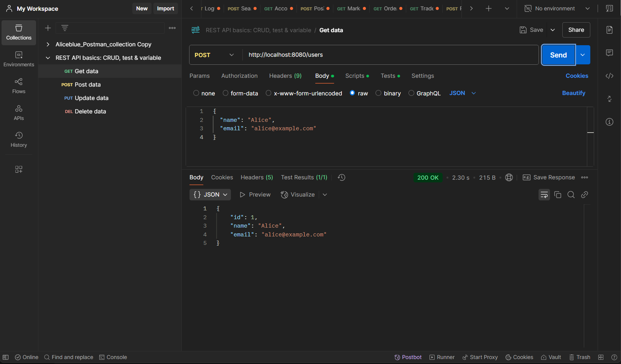Click Save Response button
621x364 pixels.
pyautogui.click(x=549, y=177)
